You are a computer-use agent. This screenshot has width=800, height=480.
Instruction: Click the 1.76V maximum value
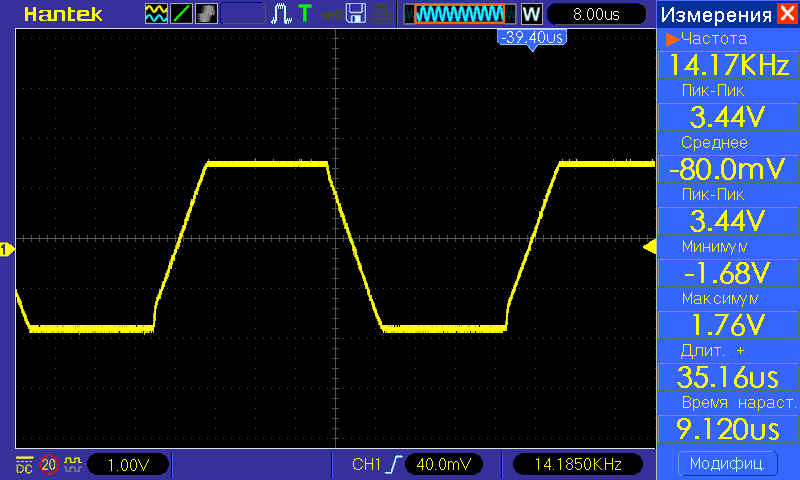(x=728, y=325)
